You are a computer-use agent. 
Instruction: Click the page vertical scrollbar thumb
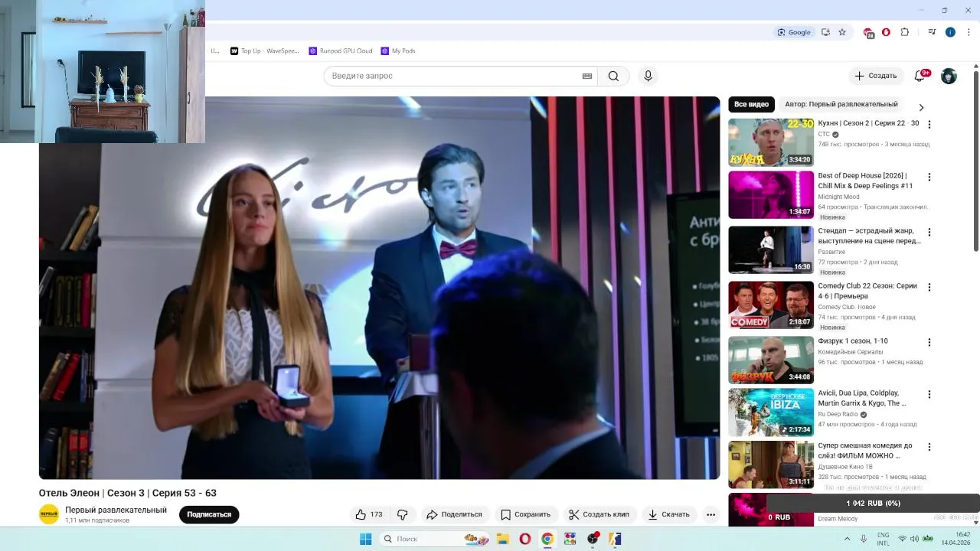[976, 161]
